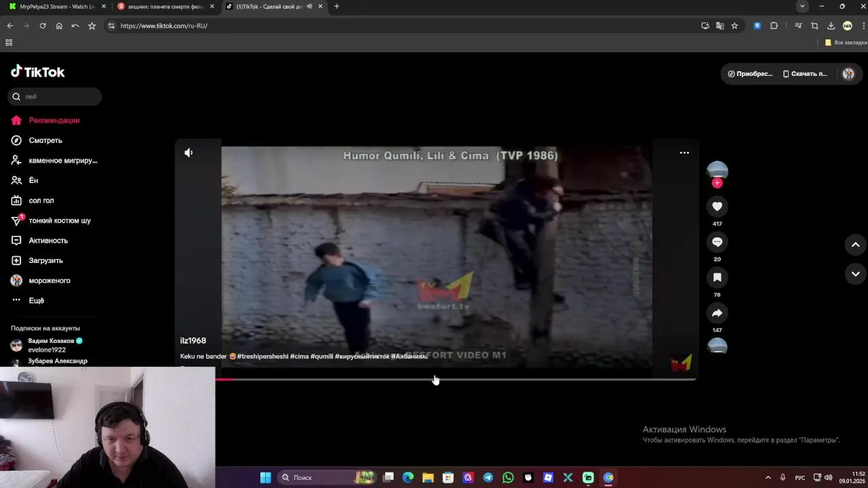Image resolution: width=868 pixels, height=488 pixels.
Task: Open WhatsApp from the taskbar
Action: click(x=508, y=478)
